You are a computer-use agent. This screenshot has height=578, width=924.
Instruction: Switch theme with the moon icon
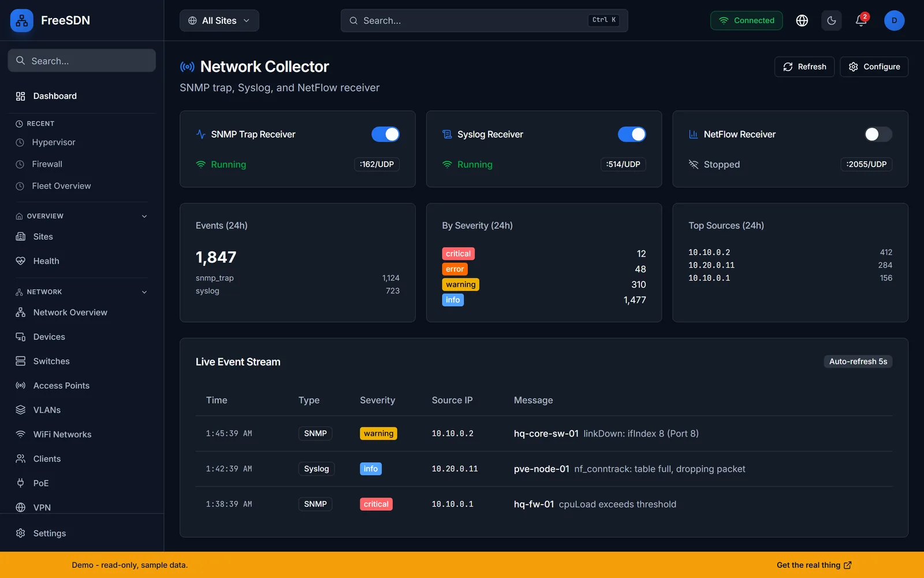(832, 21)
